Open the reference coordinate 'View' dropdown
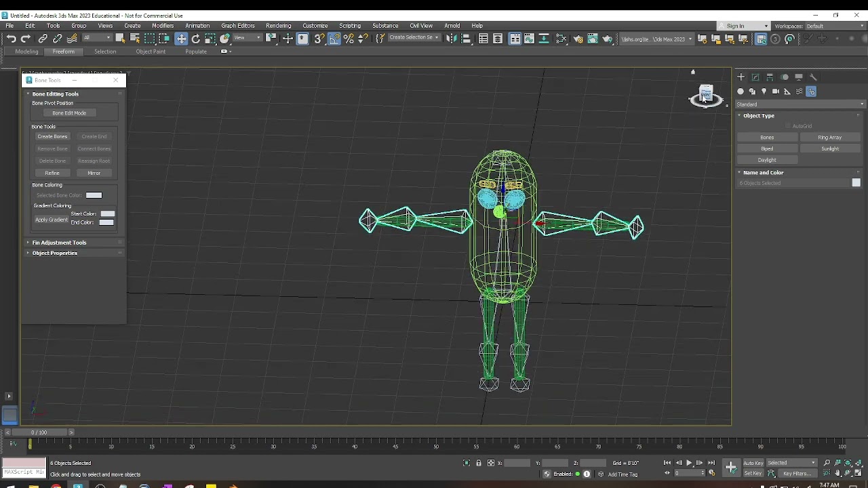 [x=248, y=38]
